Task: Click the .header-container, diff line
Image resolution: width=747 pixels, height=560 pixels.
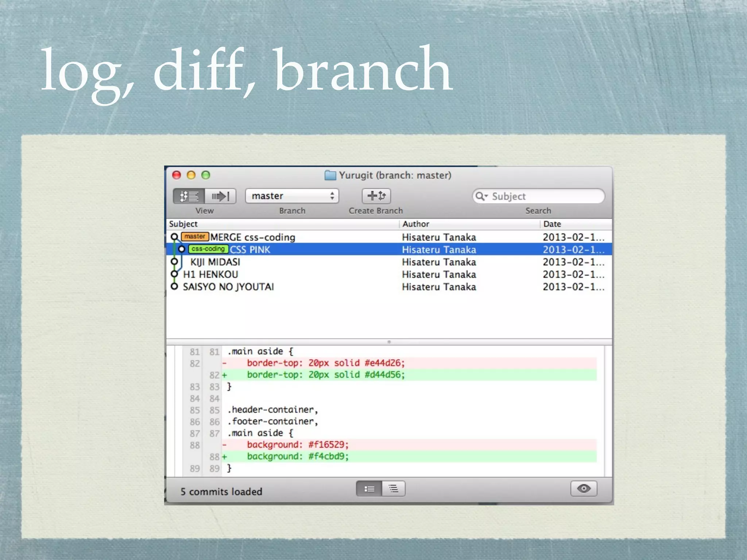Action: point(273,410)
